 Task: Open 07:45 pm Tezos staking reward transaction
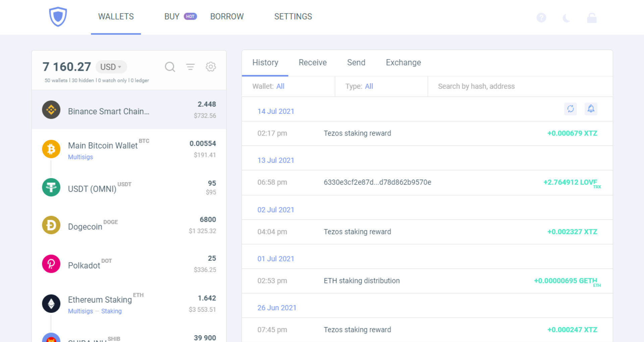pyautogui.click(x=427, y=330)
